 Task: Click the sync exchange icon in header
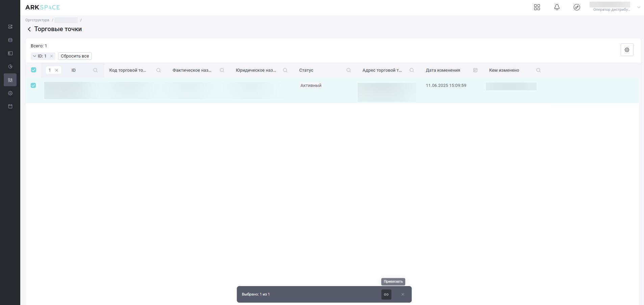click(577, 7)
